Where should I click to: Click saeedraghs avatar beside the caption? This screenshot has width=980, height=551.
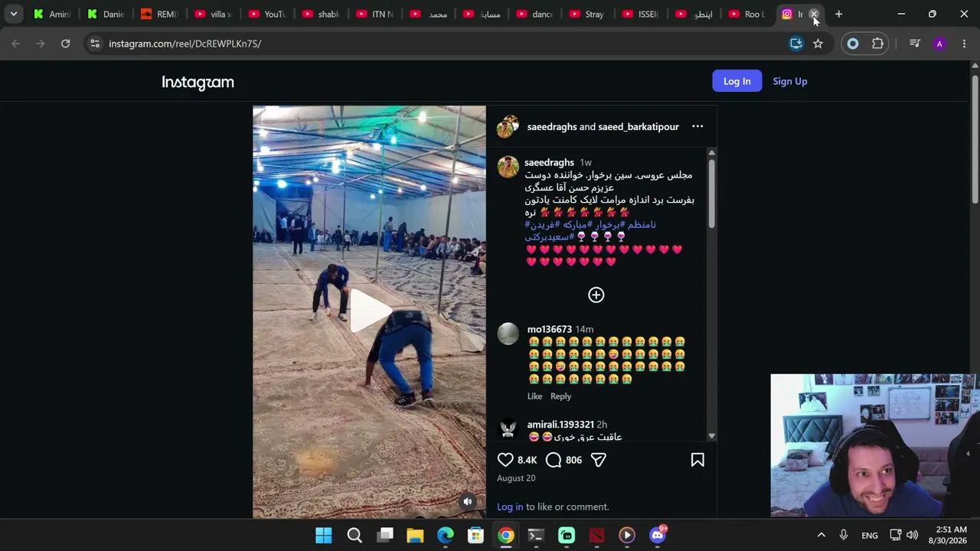click(508, 166)
